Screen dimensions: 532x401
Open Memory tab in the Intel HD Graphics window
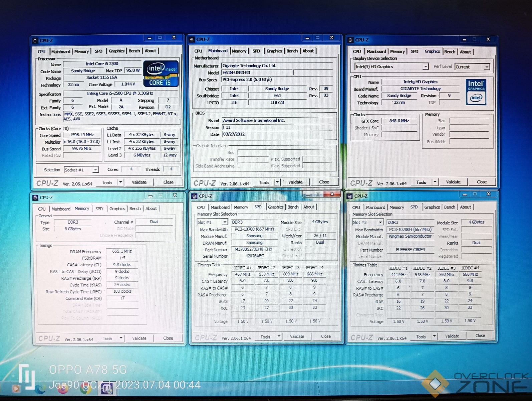click(397, 51)
